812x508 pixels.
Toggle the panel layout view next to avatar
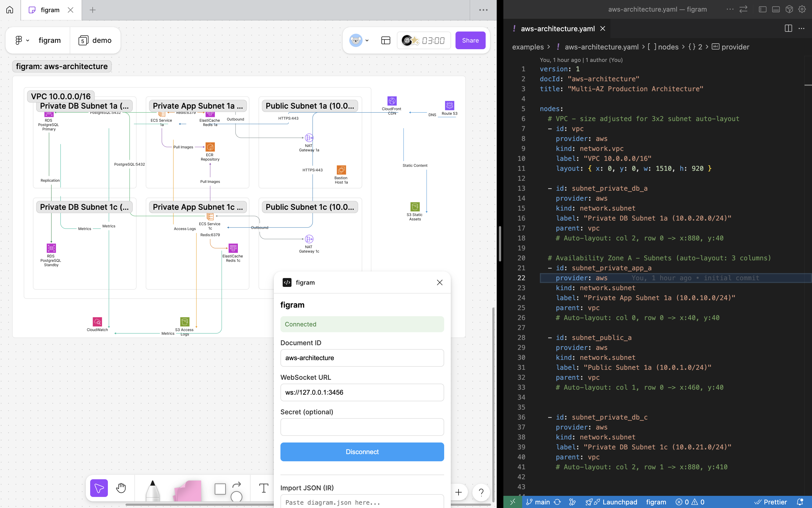click(x=385, y=40)
